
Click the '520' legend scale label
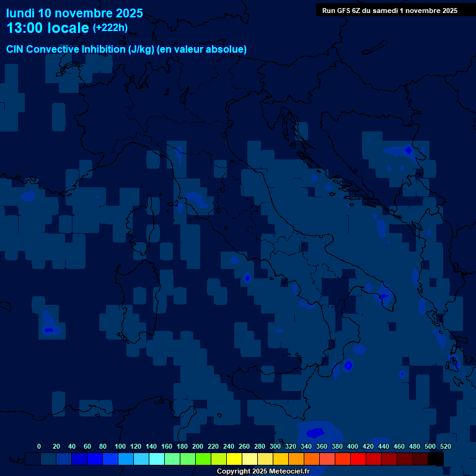(x=445, y=446)
